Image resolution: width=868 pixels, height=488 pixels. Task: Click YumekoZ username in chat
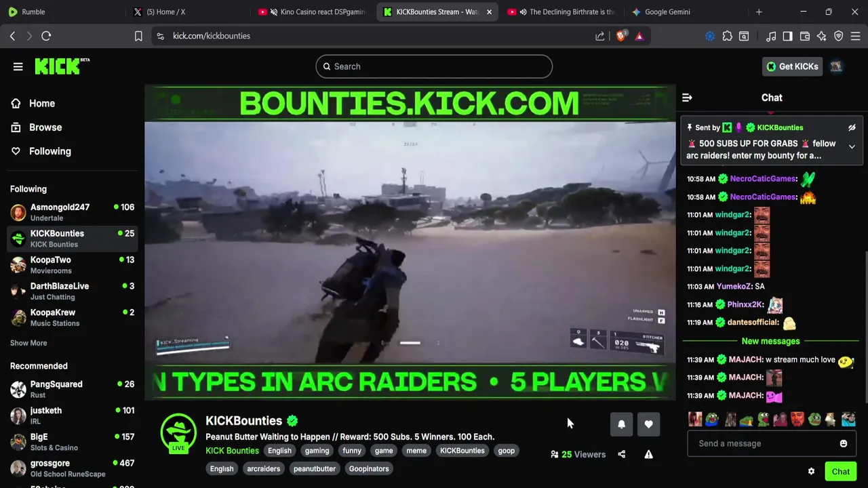click(734, 287)
